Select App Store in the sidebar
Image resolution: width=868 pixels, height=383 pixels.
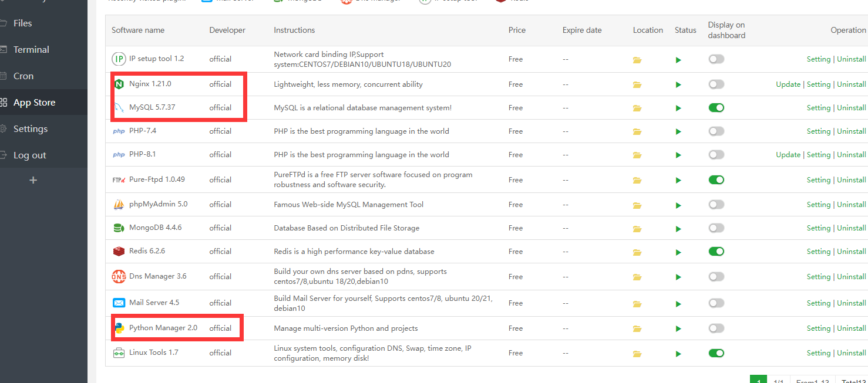[43, 103]
